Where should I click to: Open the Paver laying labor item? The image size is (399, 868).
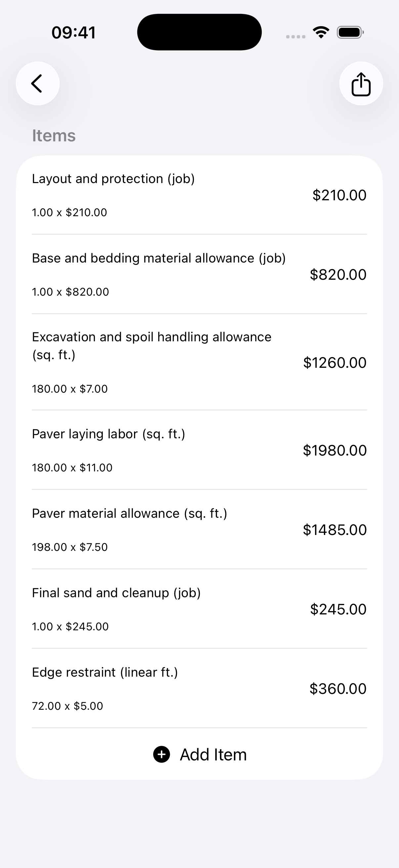[199, 450]
